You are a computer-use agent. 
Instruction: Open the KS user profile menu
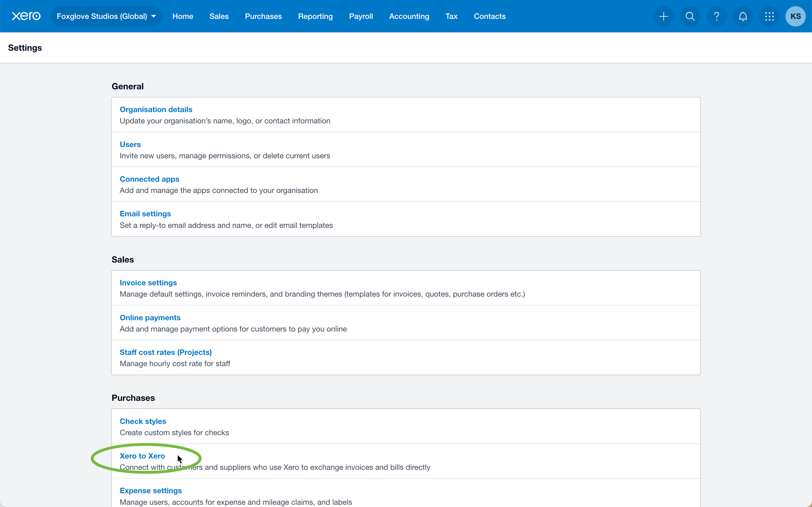click(x=795, y=16)
